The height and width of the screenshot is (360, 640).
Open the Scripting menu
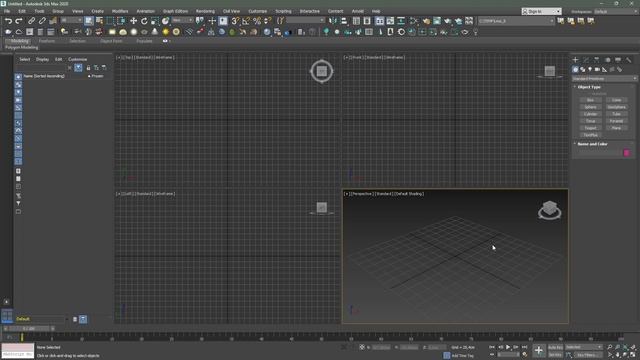tap(283, 11)
